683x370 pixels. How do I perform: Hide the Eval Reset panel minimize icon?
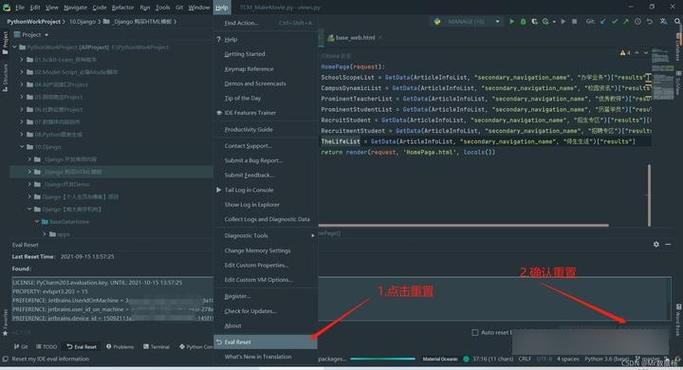tap(668, 244)
